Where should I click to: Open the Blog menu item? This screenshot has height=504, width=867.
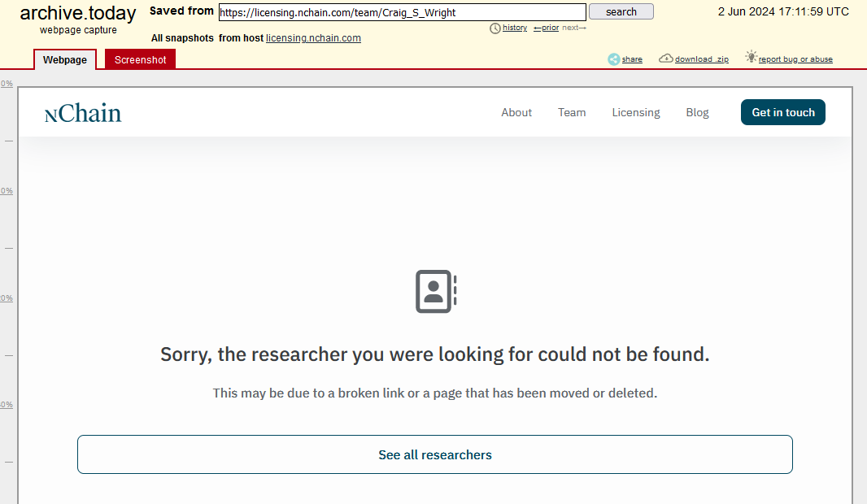[697, 112]
